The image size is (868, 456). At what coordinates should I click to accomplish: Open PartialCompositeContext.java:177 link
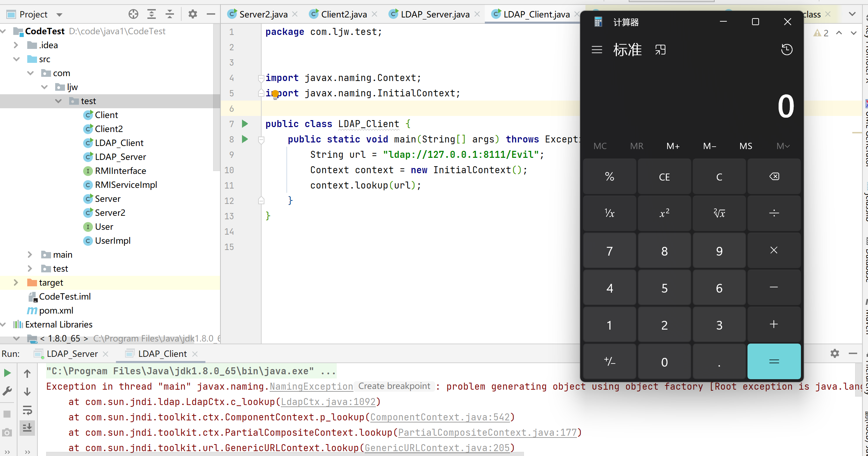487,433
